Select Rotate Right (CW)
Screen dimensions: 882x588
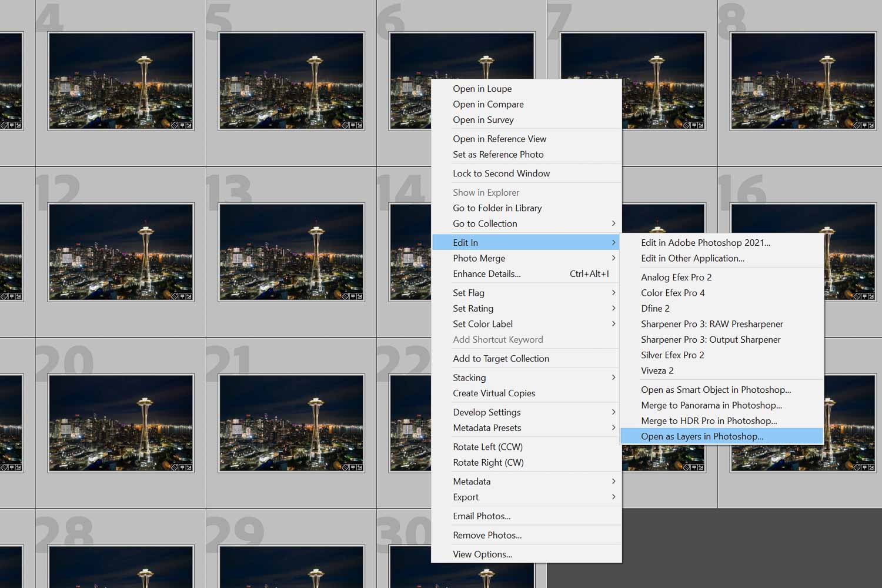pos(526,463)
